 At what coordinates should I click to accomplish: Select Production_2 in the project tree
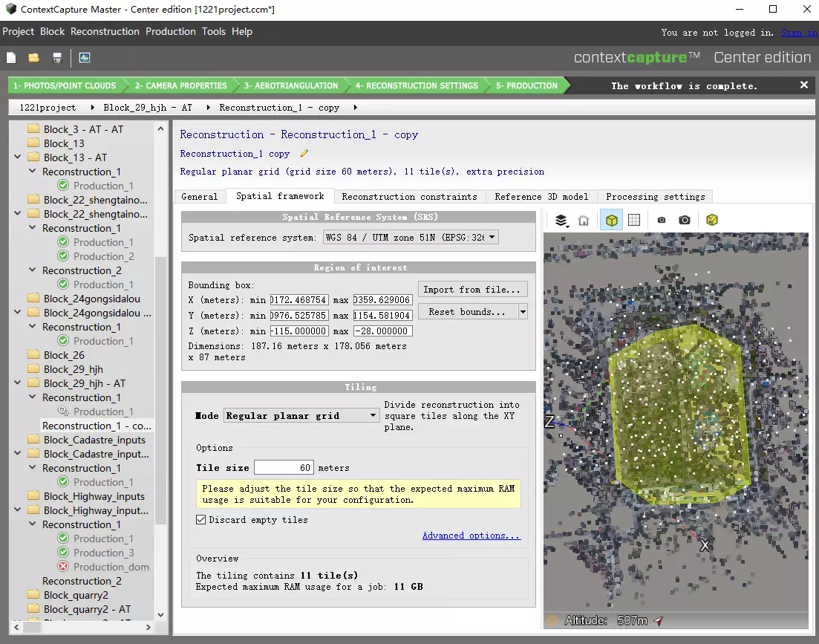click(x=104, y=256)
